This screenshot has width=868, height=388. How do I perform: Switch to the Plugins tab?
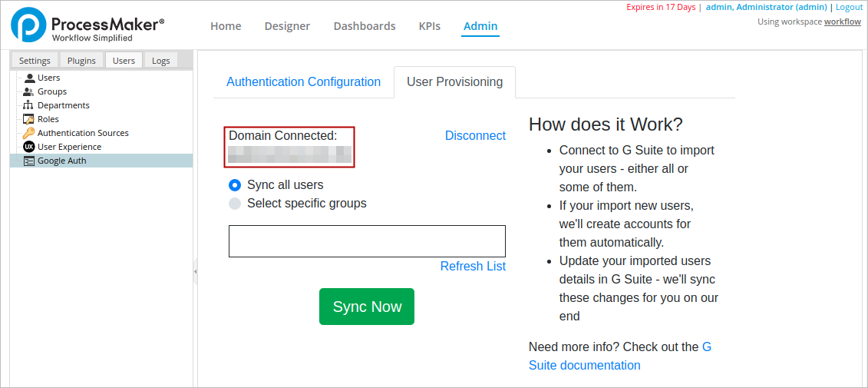click(81, 61)
